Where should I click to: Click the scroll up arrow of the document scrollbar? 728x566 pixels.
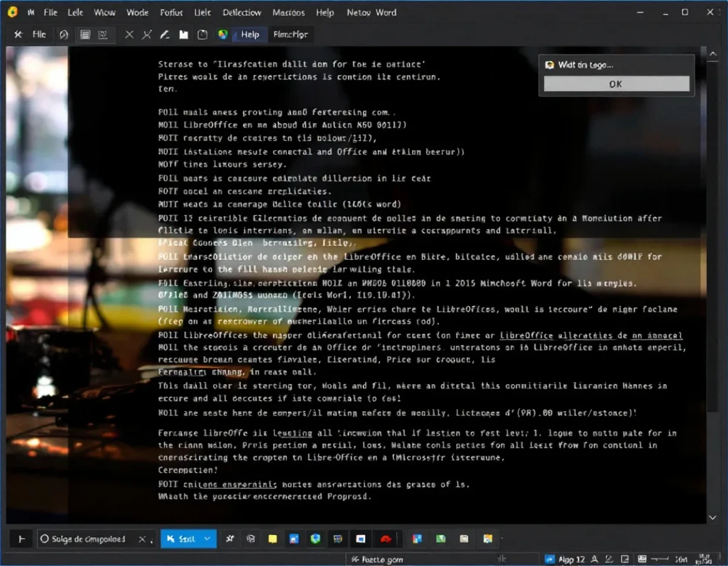coord(712,55)
